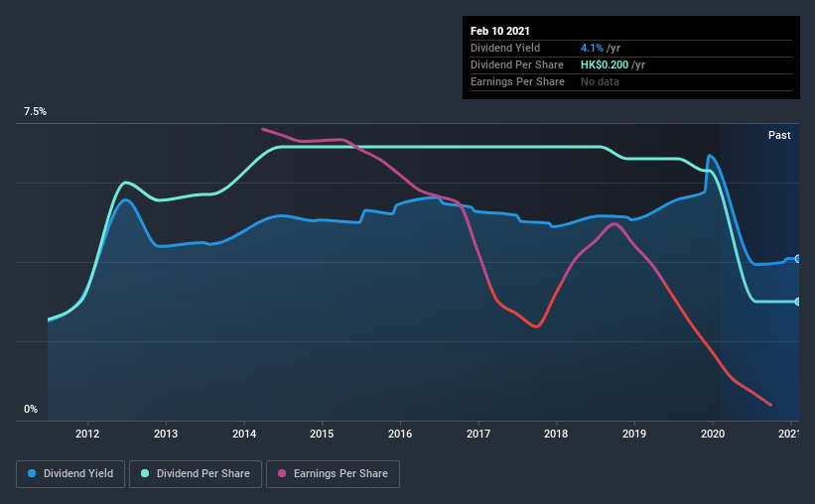The image size is (815, 504).
Task: Click the 4.1% dividend yield value
Action: [592, 48]
